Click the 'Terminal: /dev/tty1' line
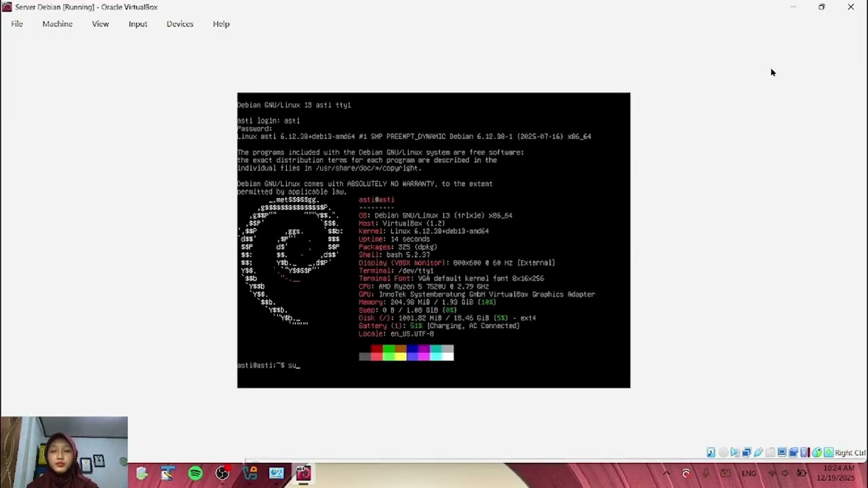Screen dimensions: 868x488 pyautogui.click(x=396, y=270)
